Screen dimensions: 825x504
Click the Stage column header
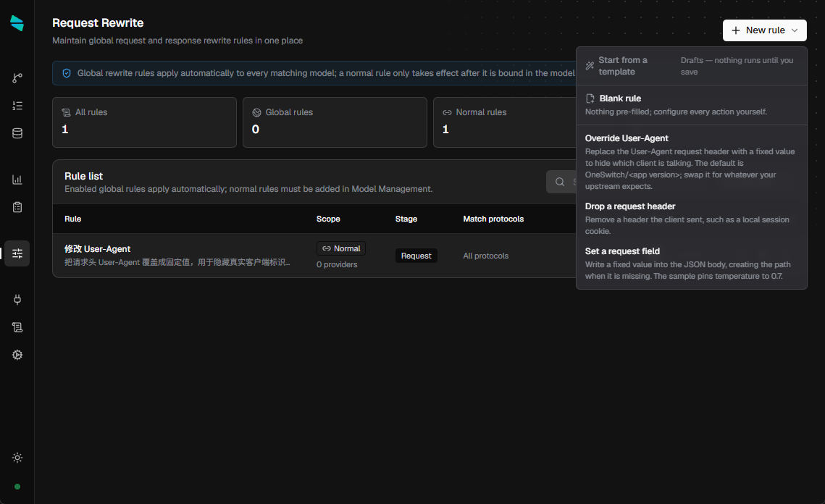coord(406,219)
